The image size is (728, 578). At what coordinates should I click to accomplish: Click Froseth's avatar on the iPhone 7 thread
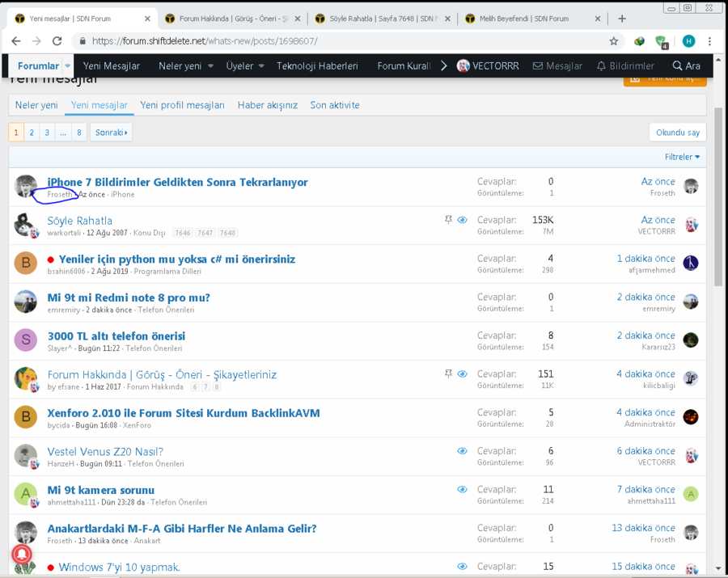(x=26, y=186)
